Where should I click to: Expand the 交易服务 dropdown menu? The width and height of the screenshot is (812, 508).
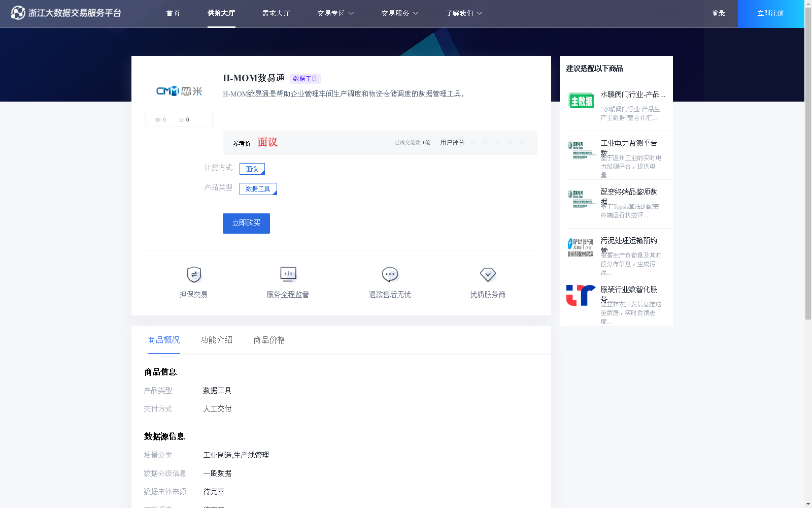tap(399, 13)
